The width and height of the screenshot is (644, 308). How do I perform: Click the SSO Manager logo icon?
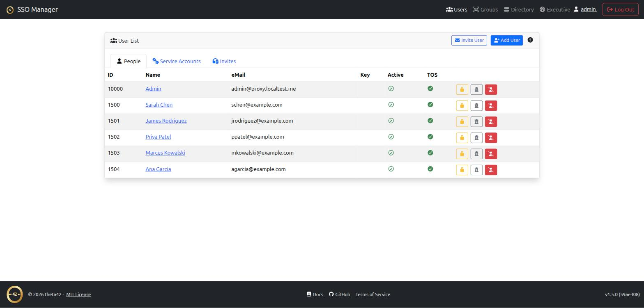click(10, 9)
